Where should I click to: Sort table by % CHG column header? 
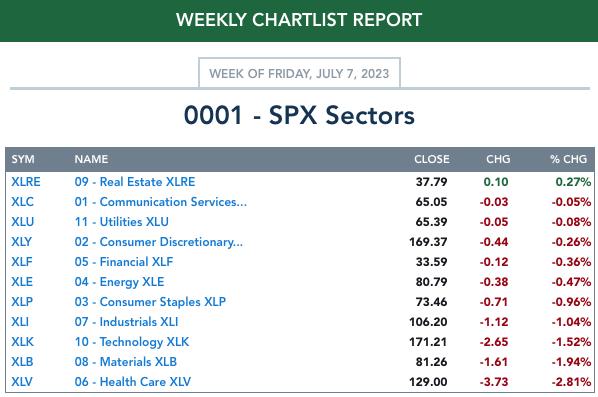pyautogui.click(x=568, y=159)
